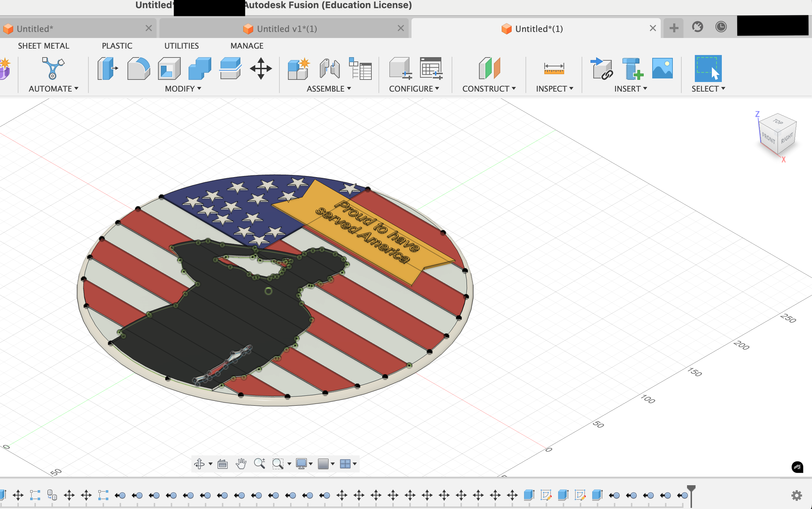Click the Orbit navigation icon

(200, 464)
